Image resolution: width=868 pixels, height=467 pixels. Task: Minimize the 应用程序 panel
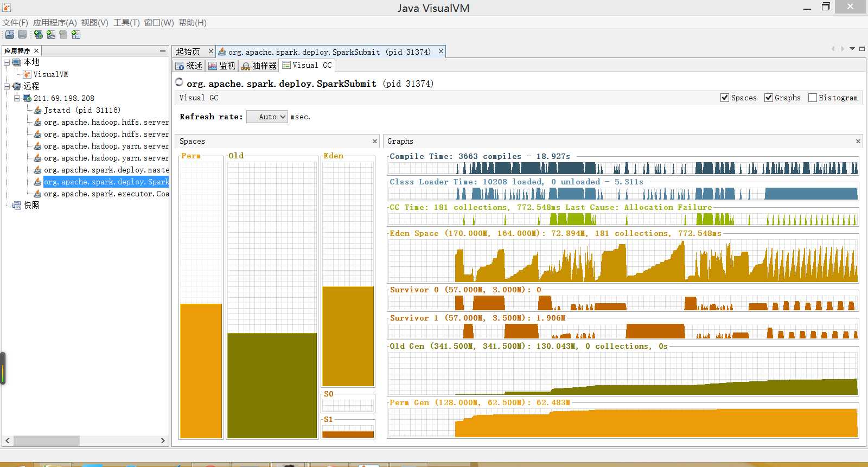163,50
